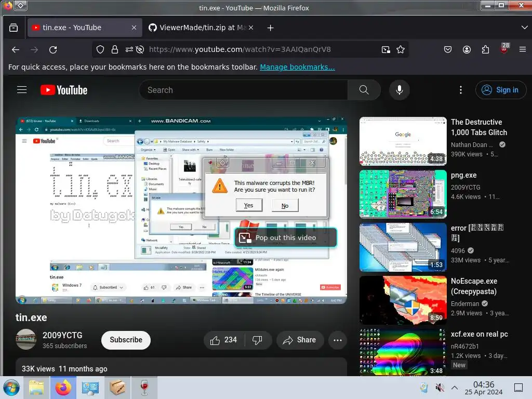
Task: Click the Manage bookmarks link
Action: click(297, 67)
